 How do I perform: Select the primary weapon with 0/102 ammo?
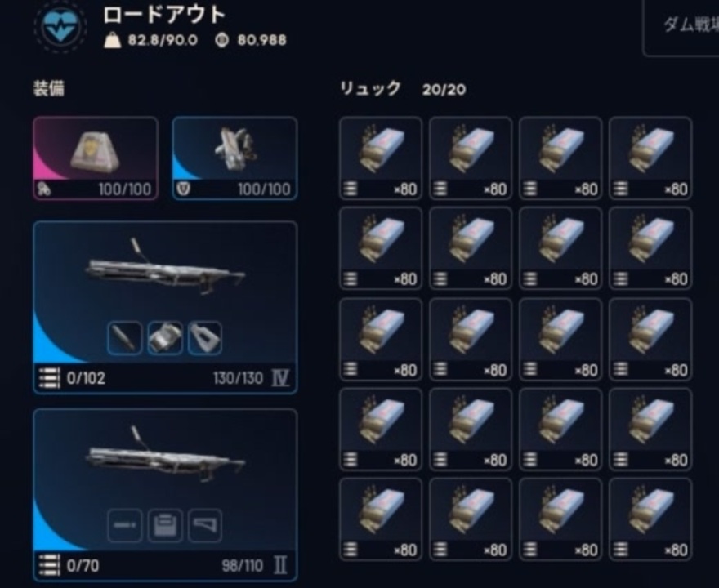tap(165, 307)
